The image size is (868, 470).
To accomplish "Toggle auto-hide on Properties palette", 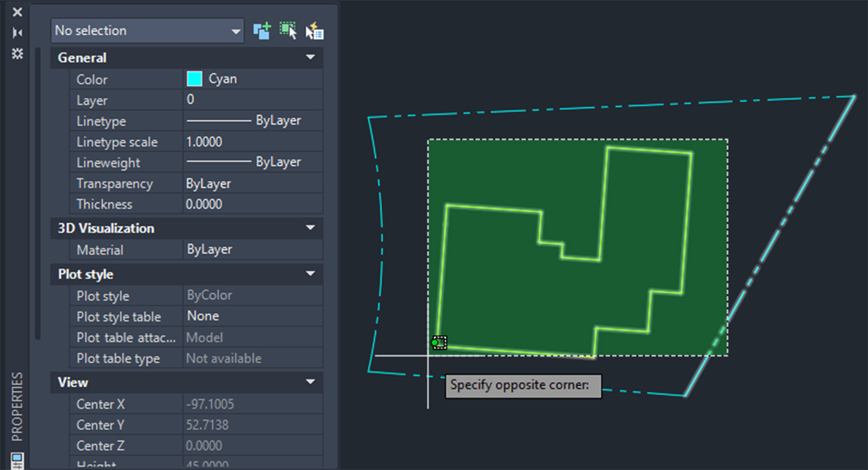I will pos(18,33).
